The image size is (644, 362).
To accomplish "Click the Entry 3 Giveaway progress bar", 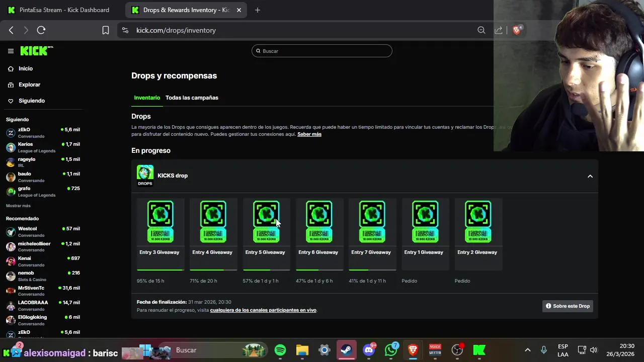I will click(160, 270).
